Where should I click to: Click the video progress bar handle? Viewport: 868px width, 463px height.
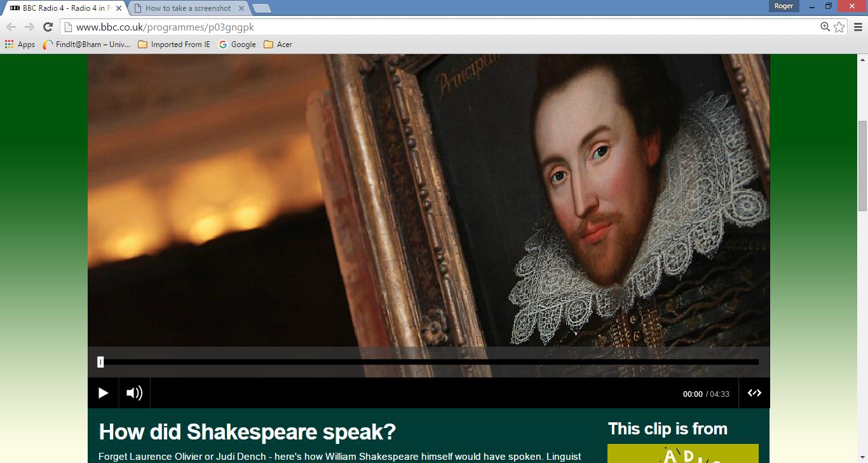[100, 362]
